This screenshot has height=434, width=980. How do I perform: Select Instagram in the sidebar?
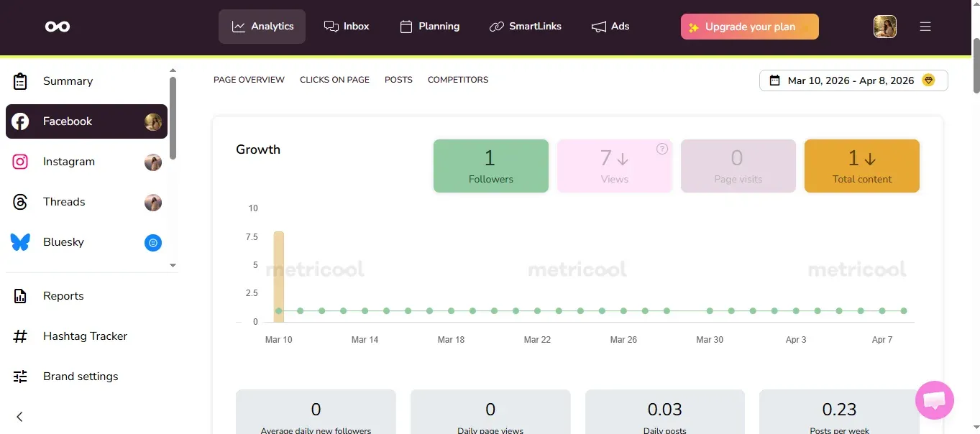[86, 162]
